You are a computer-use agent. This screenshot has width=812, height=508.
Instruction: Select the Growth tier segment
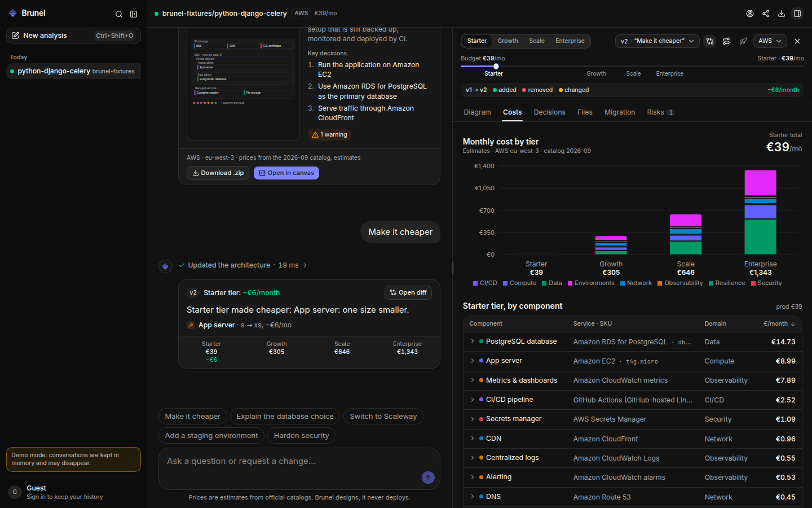point(507,41)
